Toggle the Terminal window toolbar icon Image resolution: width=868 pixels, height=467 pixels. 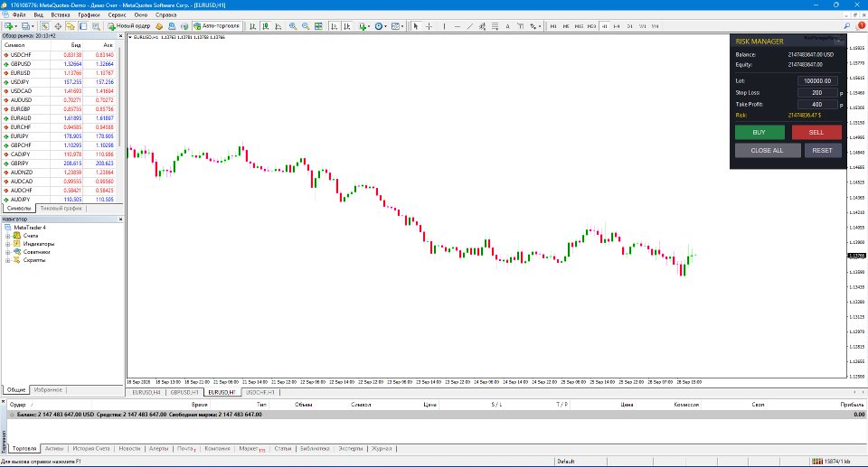click(83, 26)
